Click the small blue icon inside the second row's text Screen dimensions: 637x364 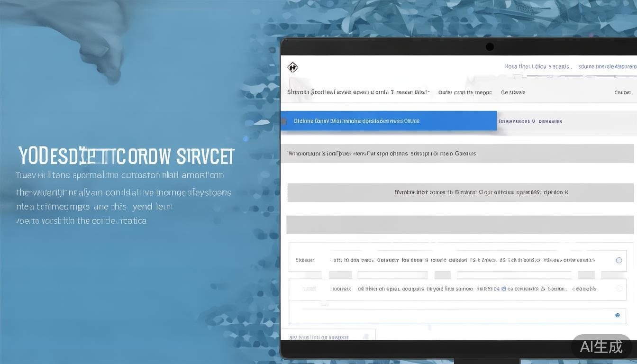[x=503, y=288]
